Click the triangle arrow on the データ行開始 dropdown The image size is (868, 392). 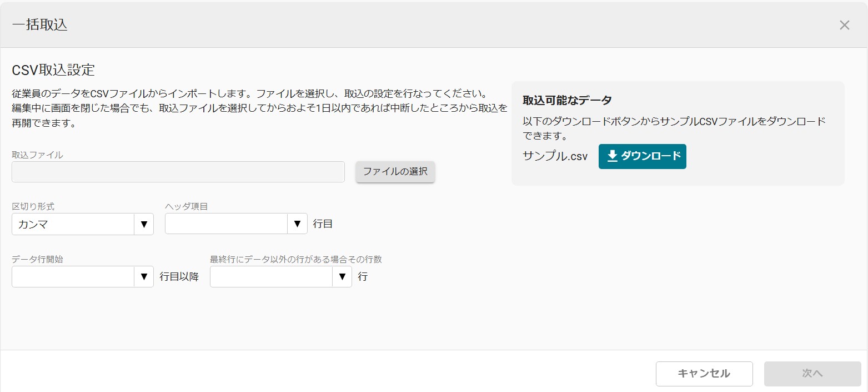[x=144, y=276]
